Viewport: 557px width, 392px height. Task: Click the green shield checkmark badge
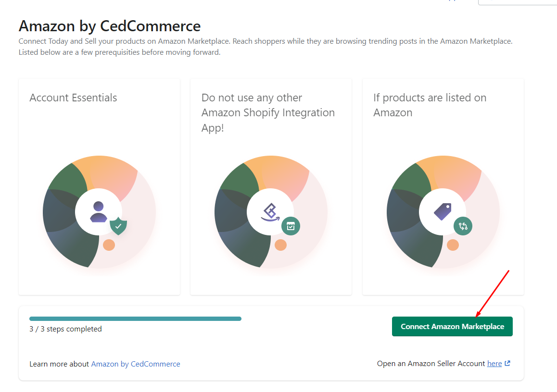(118, 226)
